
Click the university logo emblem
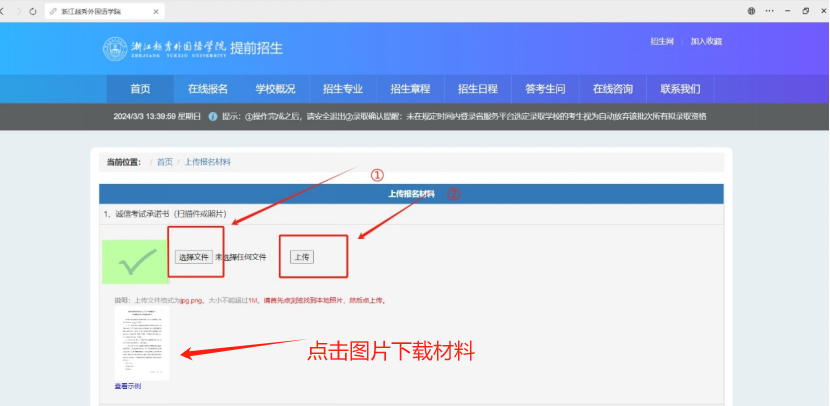pyautogui.click(x=115, y=49)
